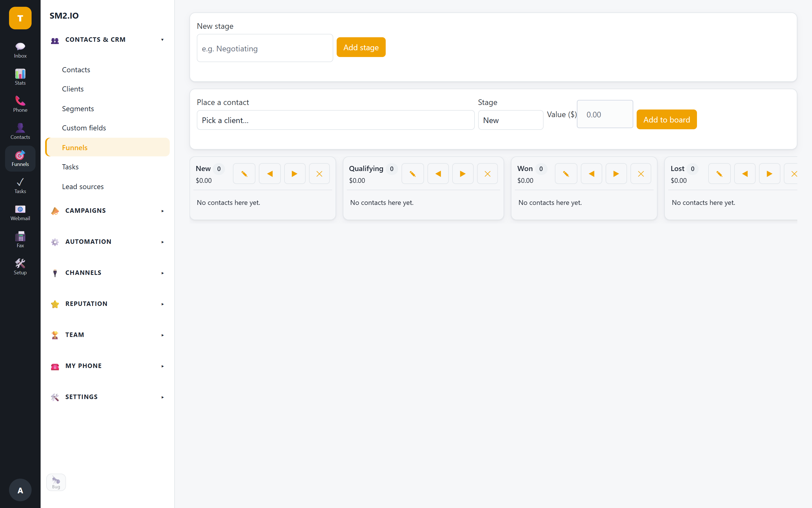Open the Pick a client selector
The width and height of the screenshot is (812, 508).
pos(335,120)
